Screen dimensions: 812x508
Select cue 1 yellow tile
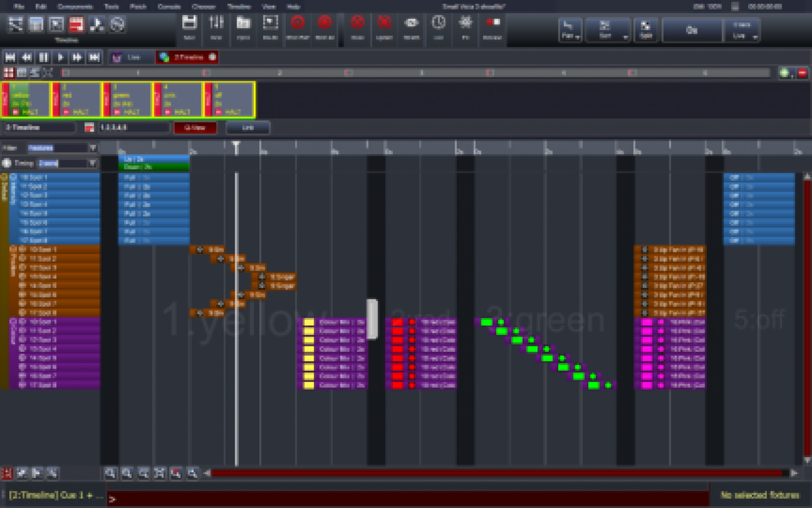(x=26, y=99)
